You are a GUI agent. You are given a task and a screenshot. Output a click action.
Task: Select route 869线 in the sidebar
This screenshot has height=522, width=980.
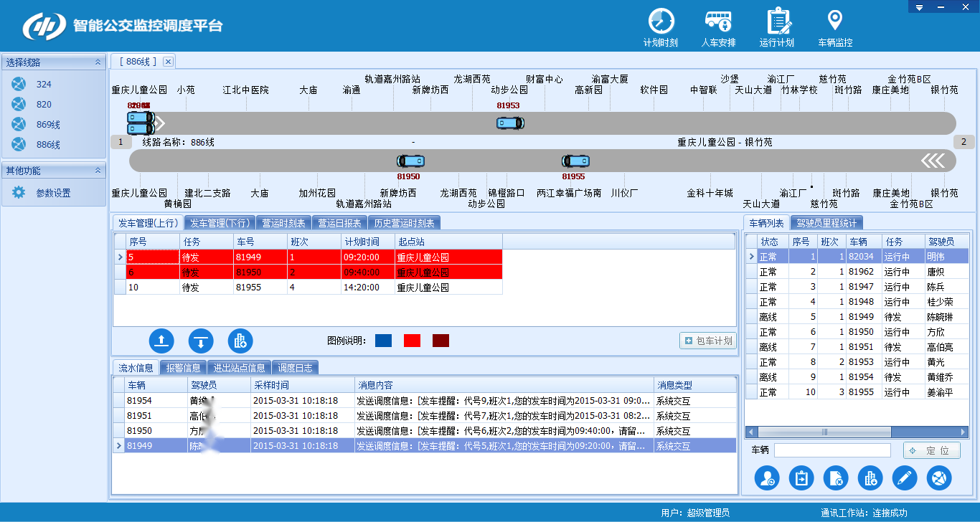click(48, 125)
